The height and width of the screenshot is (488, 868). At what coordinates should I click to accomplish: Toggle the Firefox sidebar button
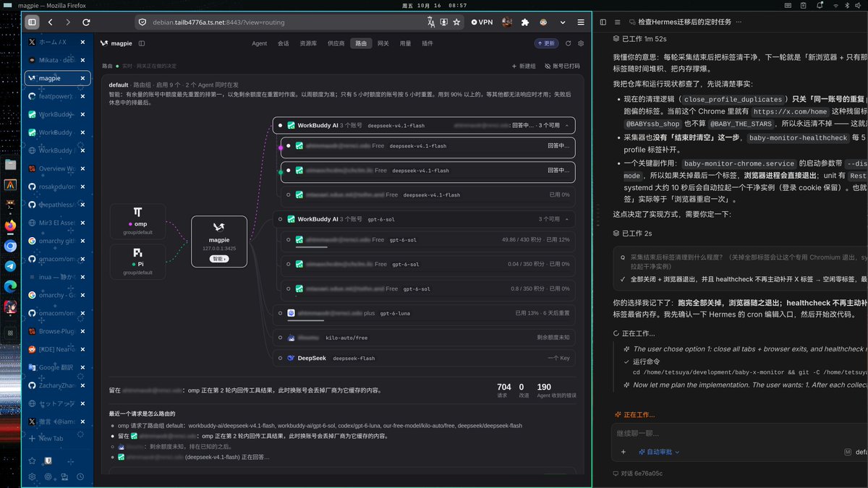coord(33,22)
